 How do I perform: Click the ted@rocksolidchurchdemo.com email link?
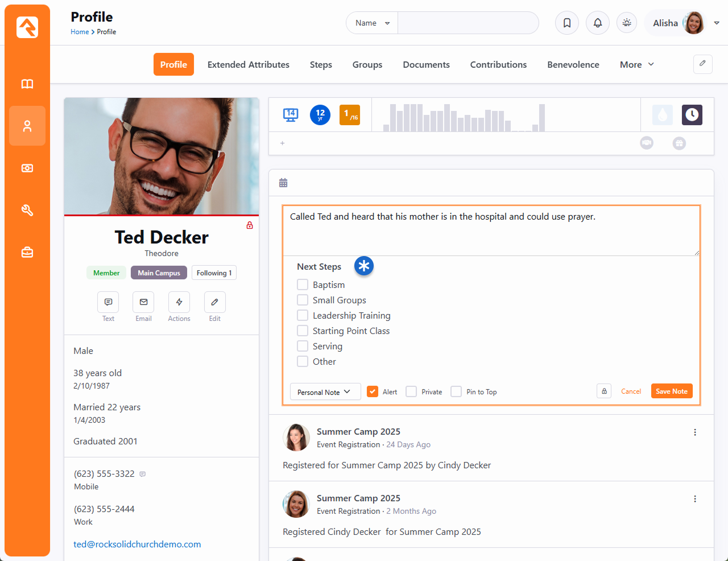pos(137,544)
